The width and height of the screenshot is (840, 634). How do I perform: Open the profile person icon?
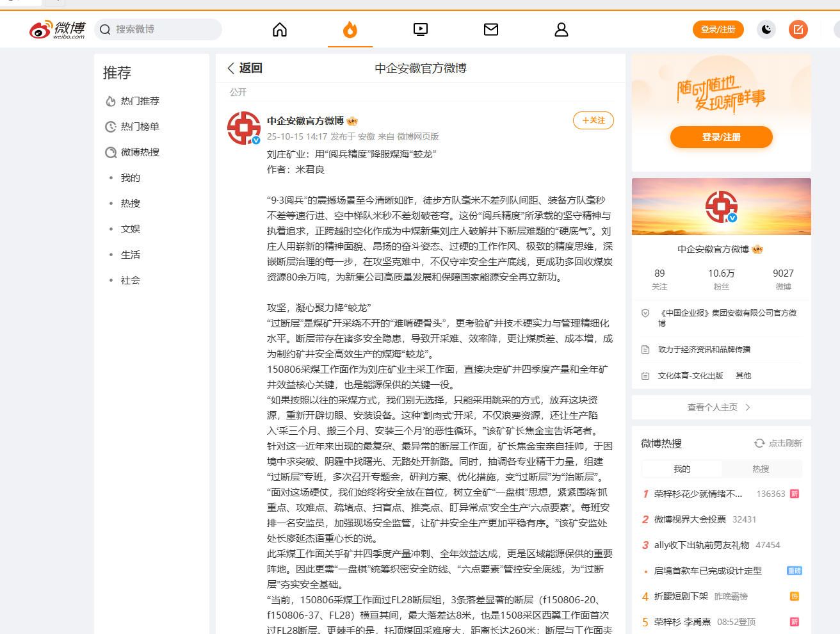tap(561, 29)
